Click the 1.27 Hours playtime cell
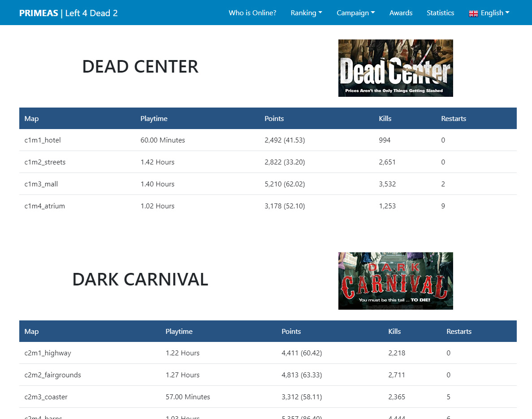 [x=182, y=375]
